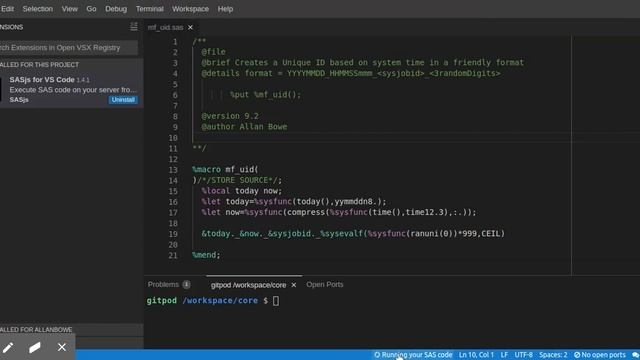Select the mf_uid.sas editor tab
Screen dimensions: 640x360
click(x=165, y=27)
